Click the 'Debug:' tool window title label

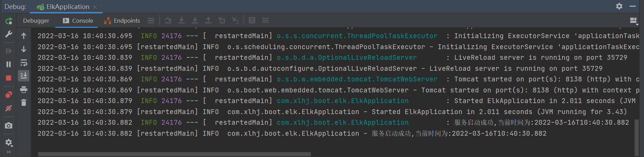point(15,7)
